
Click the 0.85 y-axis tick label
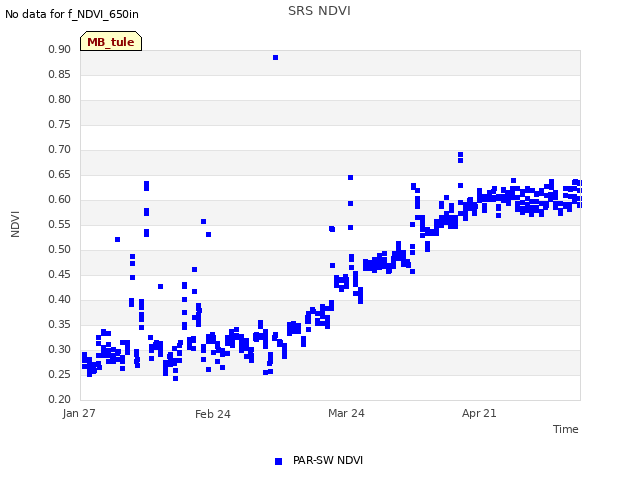click(59, 74)
